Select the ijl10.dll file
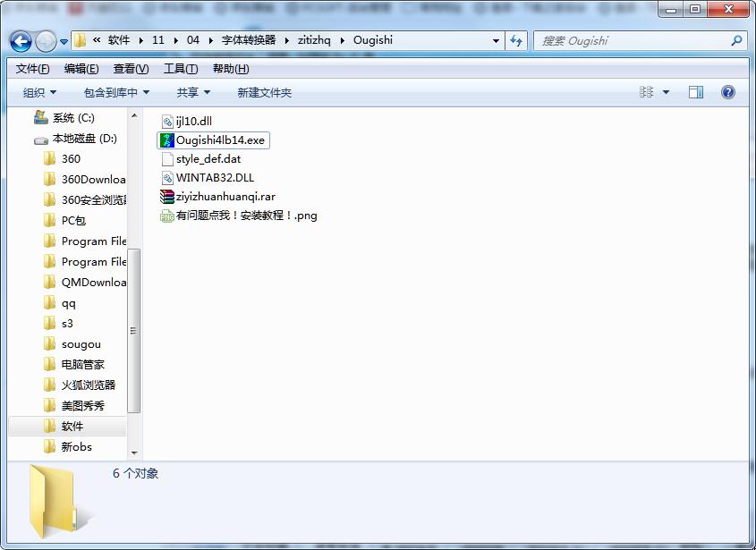This screenshot has height=550, width=756. pyautogui.click(x=187, y=122)
